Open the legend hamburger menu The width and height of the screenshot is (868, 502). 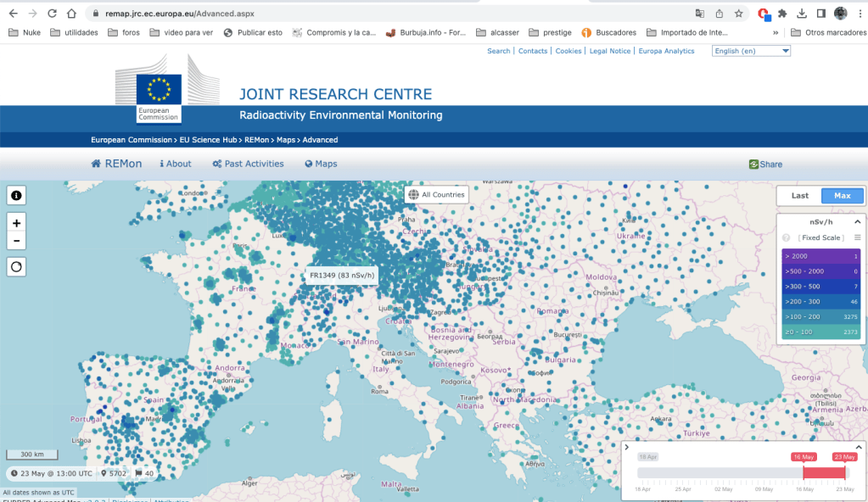pyautogui.click(x=857, y=237)
